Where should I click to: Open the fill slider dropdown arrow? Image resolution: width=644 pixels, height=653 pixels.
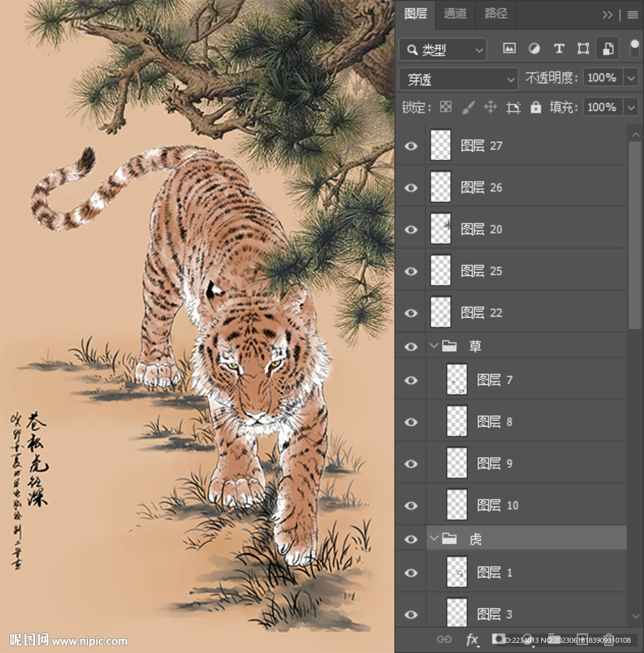(631, 107)
